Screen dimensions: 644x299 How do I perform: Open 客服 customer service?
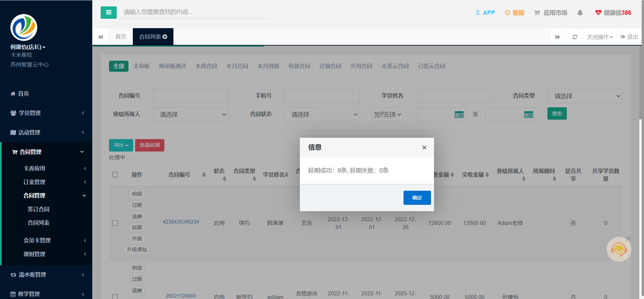click(x=515, y=13)
